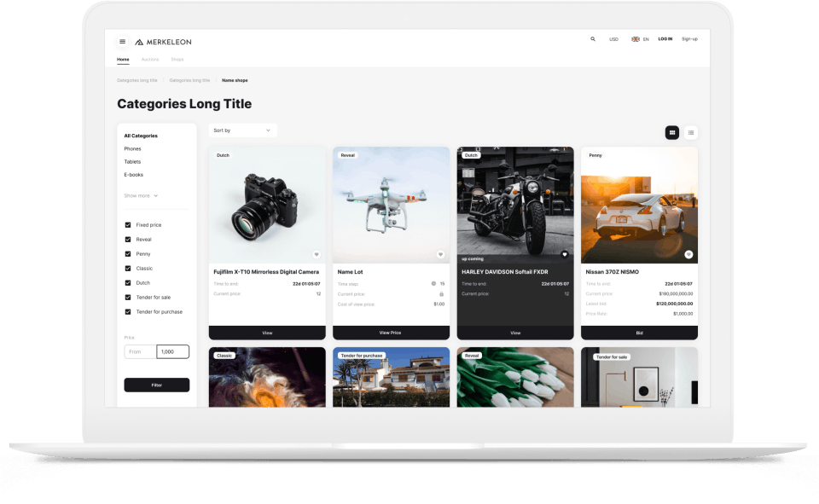Click the HARLEY DAVIDSON Softail FXDR title
The width and height of the screenshot is (819, 504).
[x=504, y=272]
